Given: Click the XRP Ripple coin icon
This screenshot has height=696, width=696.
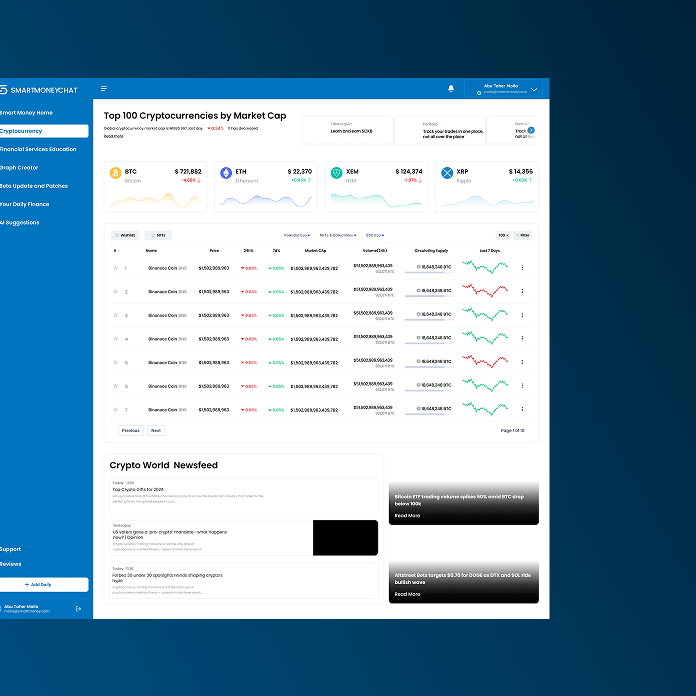Looking at the screenshot, I should 447,173.
